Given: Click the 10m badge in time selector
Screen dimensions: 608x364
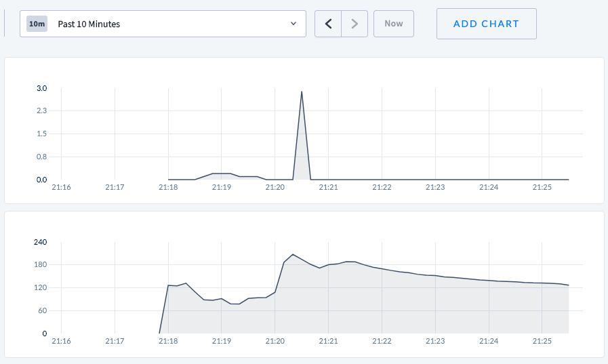Looking at the screenshot, I should click(x=37, y=24).
